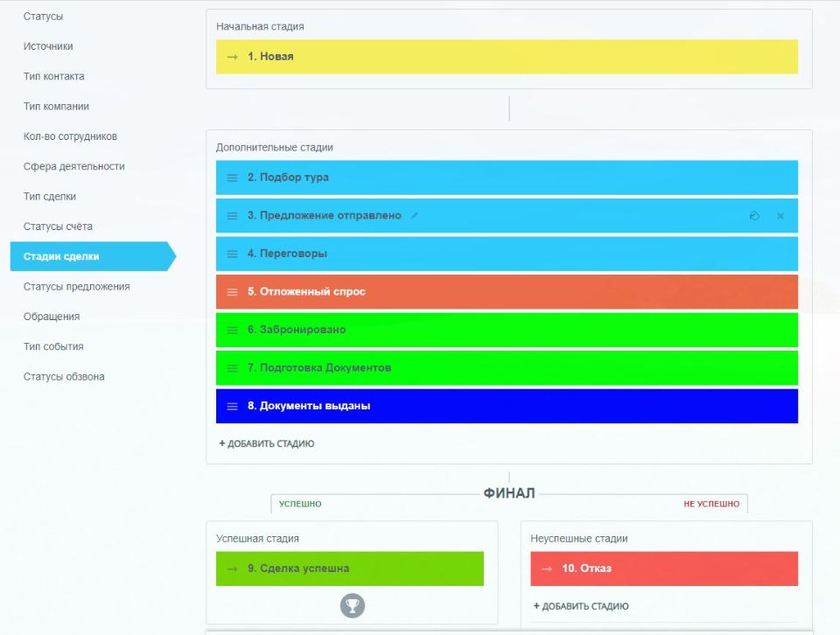Click the drag handle of '5. Отложенный спрос'
This screenshot has width=840, height=635.
(x=232, y=292)
